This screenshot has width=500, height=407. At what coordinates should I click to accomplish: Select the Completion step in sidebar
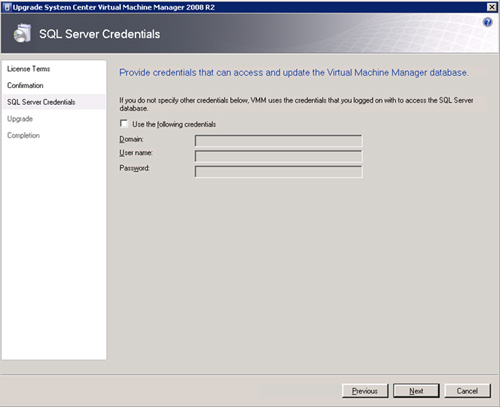click(x=23, y=135)
